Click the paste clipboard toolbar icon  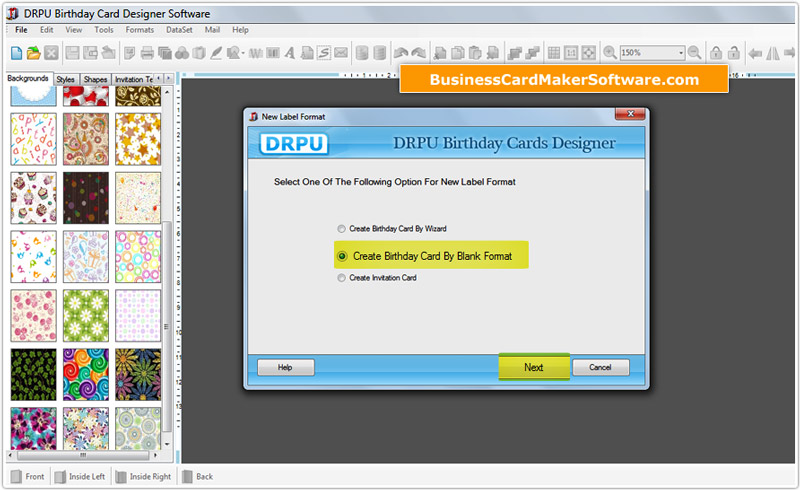pyautogui.click(x=474, y=53)
